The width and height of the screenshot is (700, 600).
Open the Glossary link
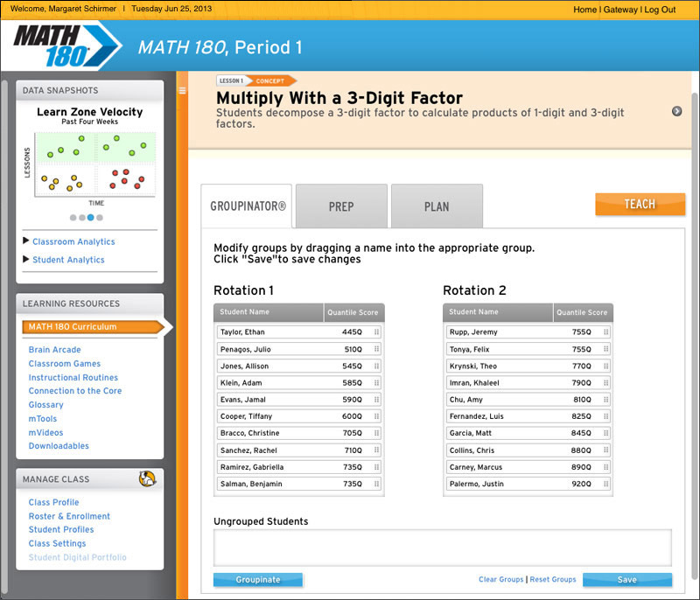point(46,405)
